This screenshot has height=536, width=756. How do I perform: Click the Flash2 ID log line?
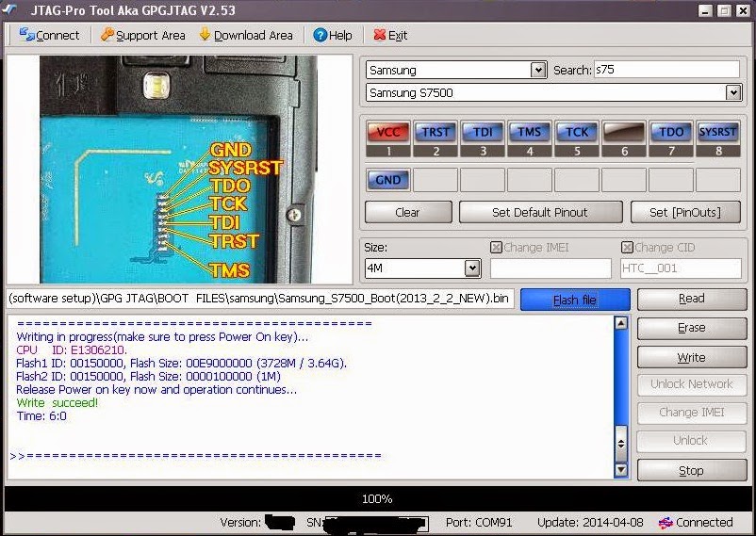[148, 377]
